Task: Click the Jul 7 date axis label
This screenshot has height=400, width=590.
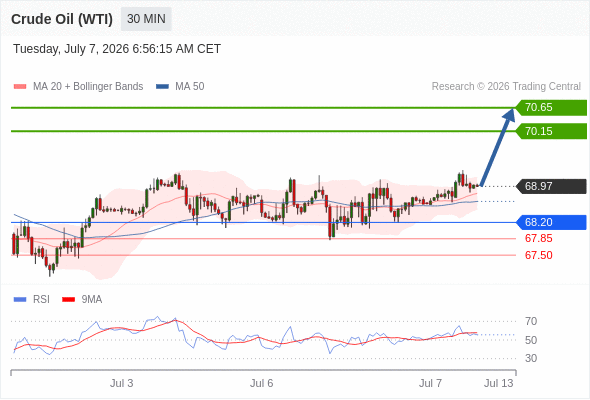Action: [430, 383]
